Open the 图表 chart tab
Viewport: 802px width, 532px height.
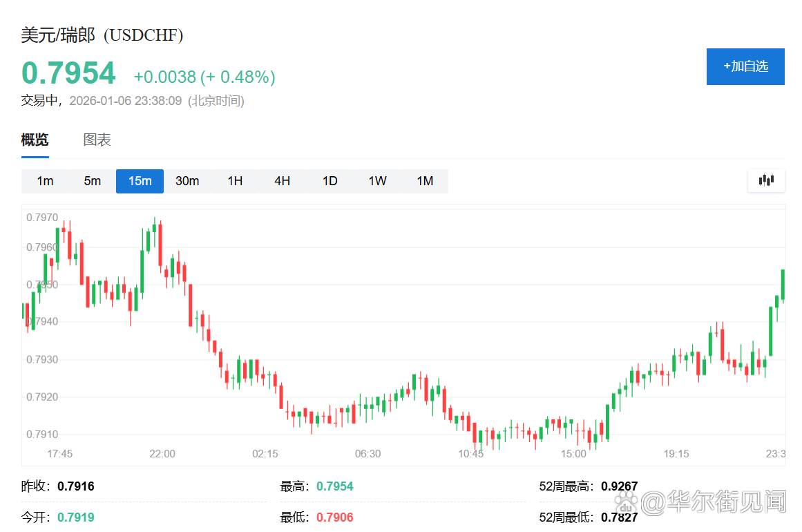[97, 140]
